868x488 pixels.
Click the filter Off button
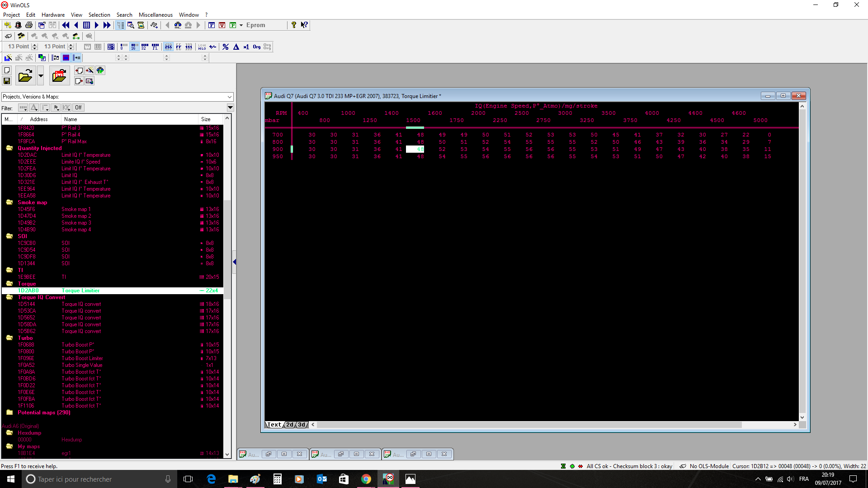point(78,108)
